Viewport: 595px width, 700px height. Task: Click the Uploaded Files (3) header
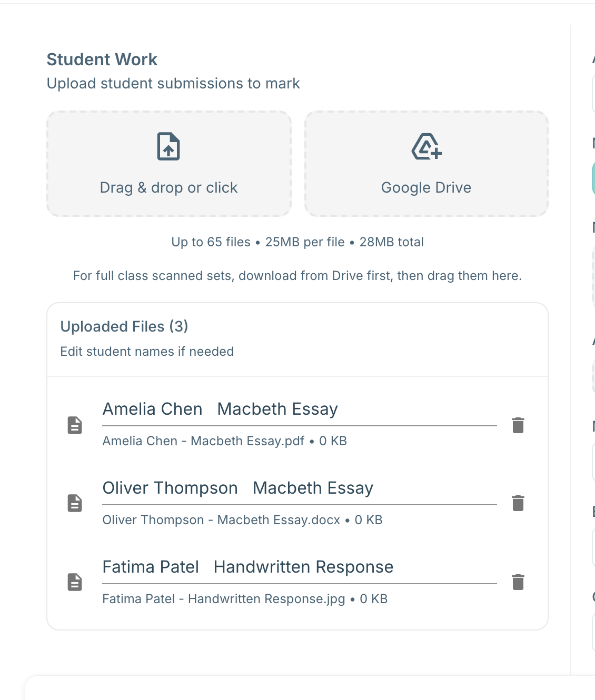(x=124, y=326)
